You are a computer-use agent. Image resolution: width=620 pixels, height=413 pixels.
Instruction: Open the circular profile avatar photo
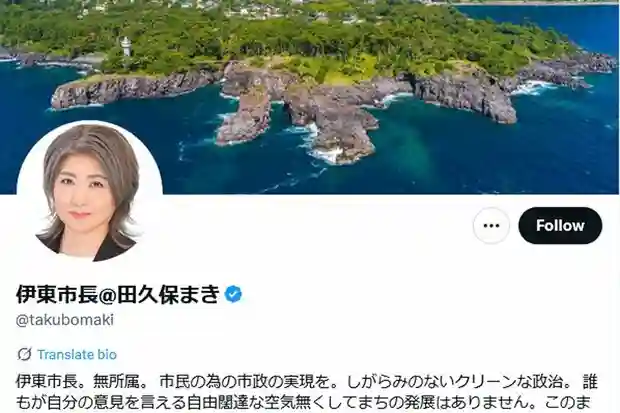[x=90, y=192]
